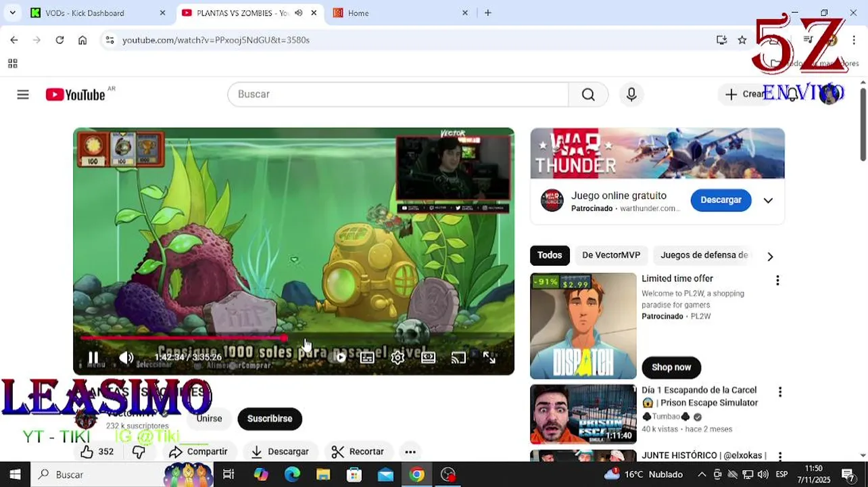Image resolution: width=868 pixels, height=487 pixels.
Task: Open Task View on the taskbar
Action: click(228, 474)
